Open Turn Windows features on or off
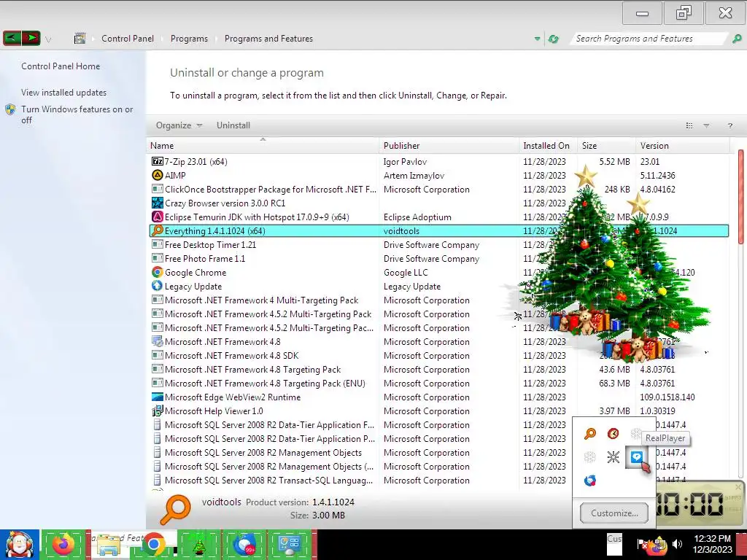 coord(77,114)
